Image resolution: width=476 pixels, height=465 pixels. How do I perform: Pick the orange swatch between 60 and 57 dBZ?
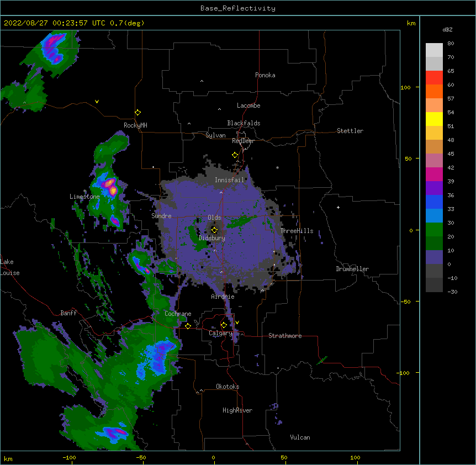click(434, 91)
